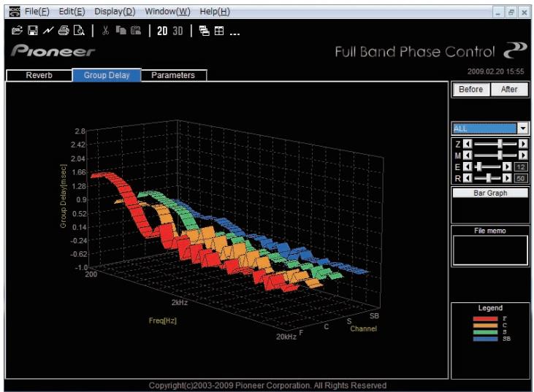Screen dimensions: 534x392
Task: Click the green S legend swatch
Action: point(485,332)
